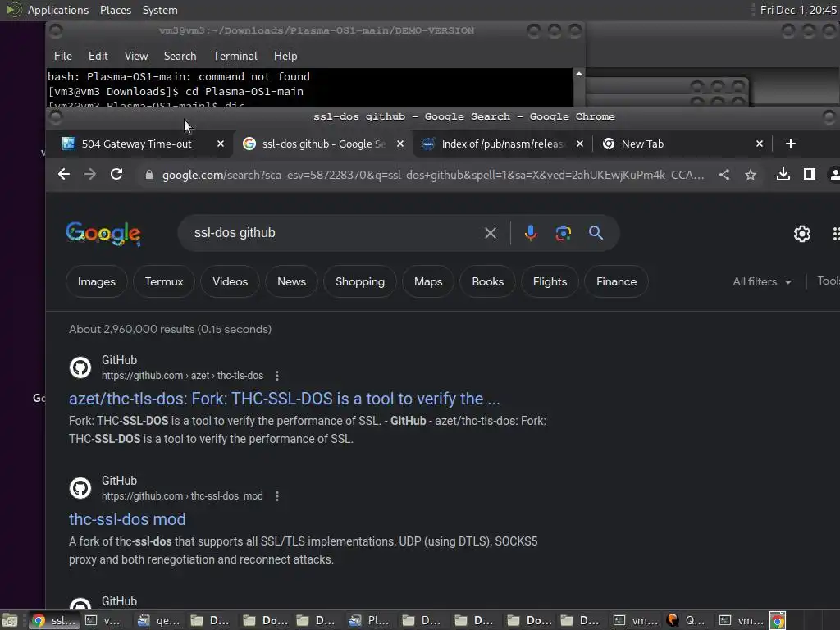Open the Places menu in top panel

(x=116, y=10)
